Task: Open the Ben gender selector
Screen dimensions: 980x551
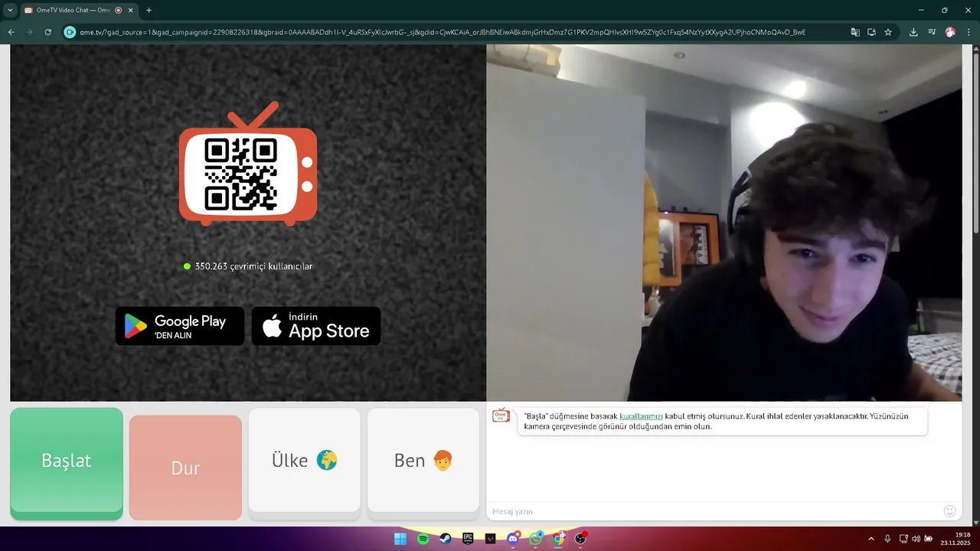Action: (x=423, y=460)
